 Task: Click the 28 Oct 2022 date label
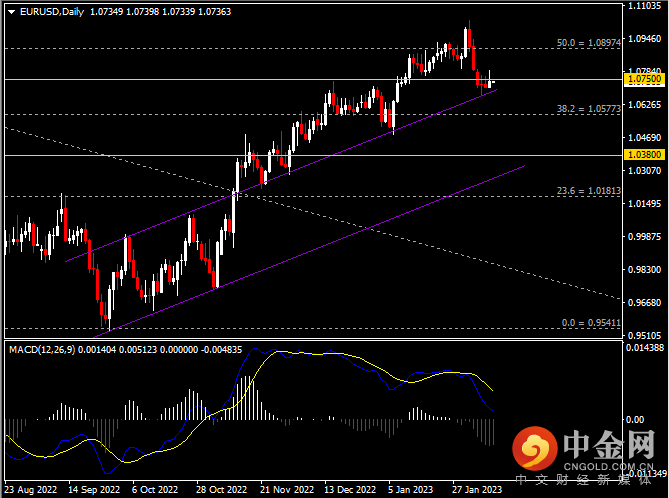pyautogui.click(x=221, y=491)
